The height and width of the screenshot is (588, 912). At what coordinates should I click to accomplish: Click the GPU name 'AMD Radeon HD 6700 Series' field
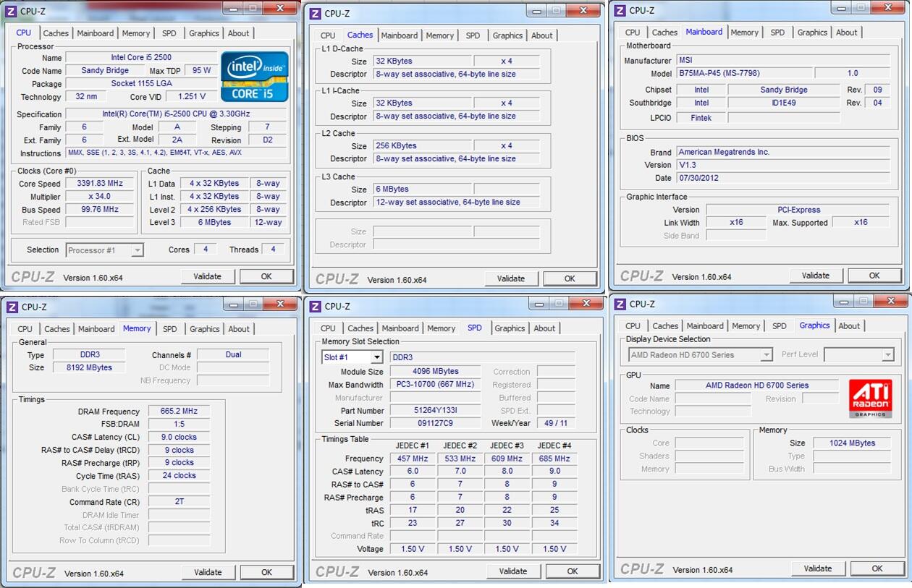coord(757,386)
